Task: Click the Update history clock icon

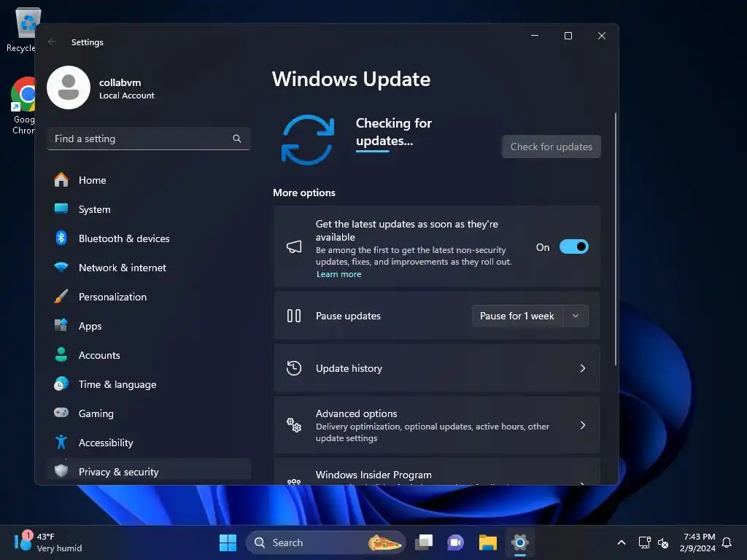Action: pos(294,368)
